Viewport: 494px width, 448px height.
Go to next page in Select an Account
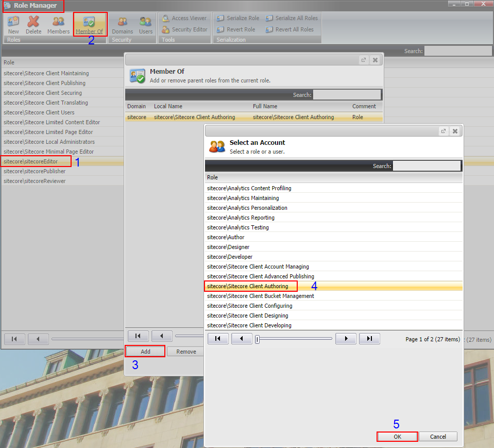[346, 339]
